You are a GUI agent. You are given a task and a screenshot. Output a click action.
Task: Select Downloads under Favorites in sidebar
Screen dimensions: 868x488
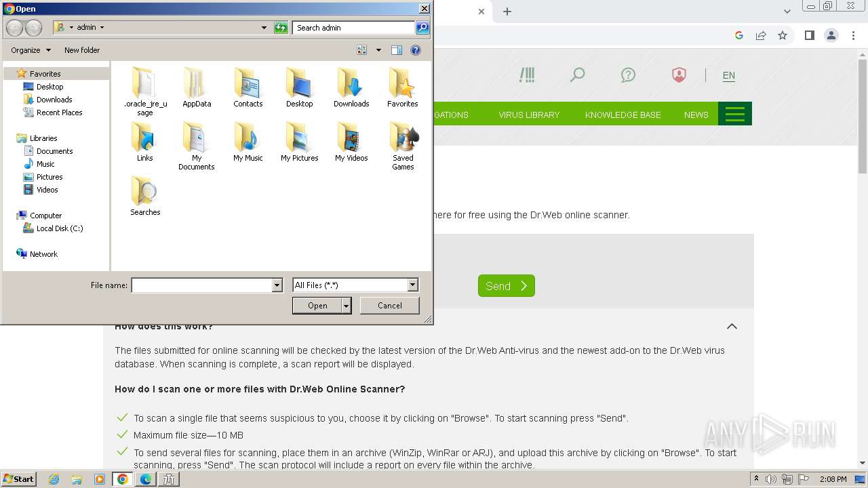[54, 100]
